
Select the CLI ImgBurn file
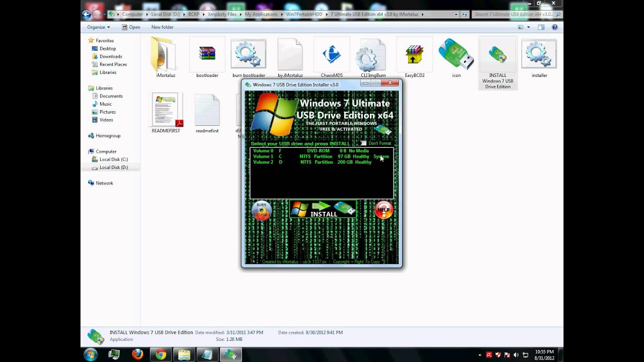pyautogui.click(x=373, y=56)
